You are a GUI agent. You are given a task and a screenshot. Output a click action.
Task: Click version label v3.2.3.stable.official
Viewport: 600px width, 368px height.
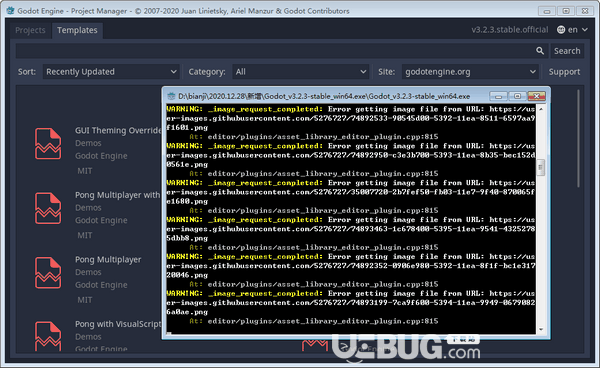tap(510, 29)
